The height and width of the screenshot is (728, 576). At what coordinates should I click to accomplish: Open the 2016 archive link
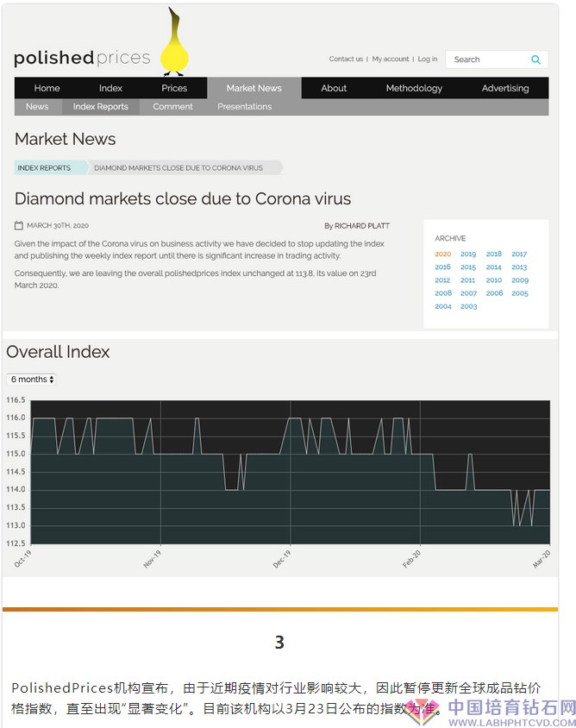443,267
